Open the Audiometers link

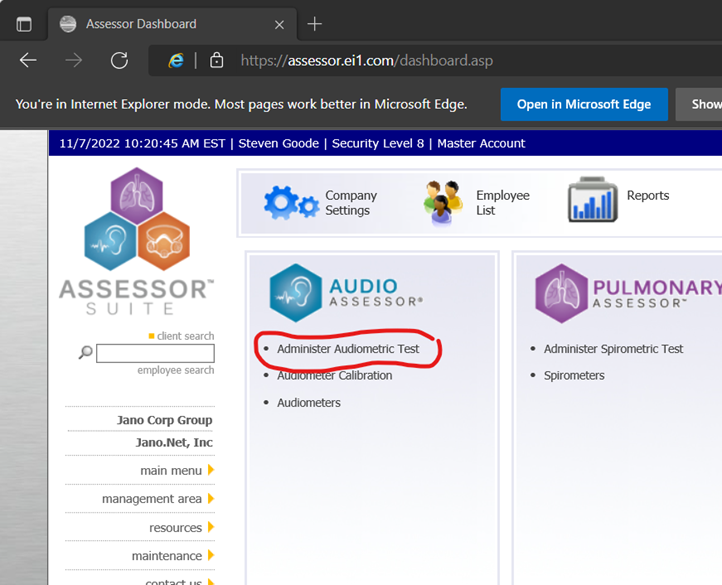point(309,403)
